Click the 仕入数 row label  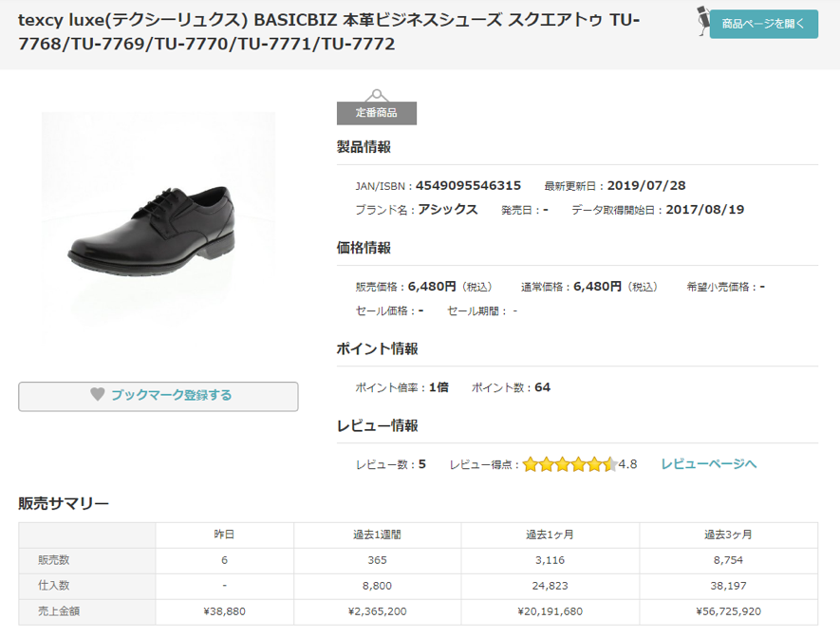point(53,586)
